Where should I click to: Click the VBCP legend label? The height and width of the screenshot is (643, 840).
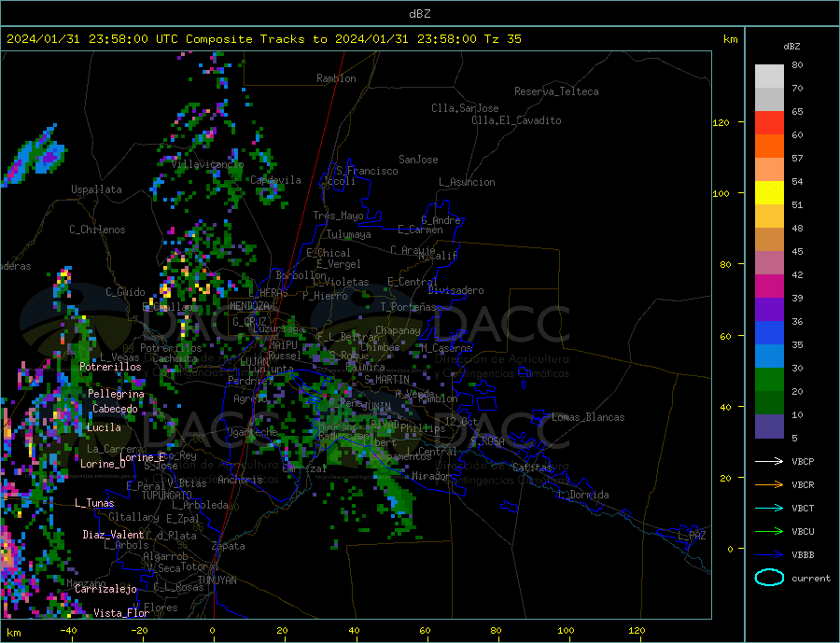pos(803,461)
